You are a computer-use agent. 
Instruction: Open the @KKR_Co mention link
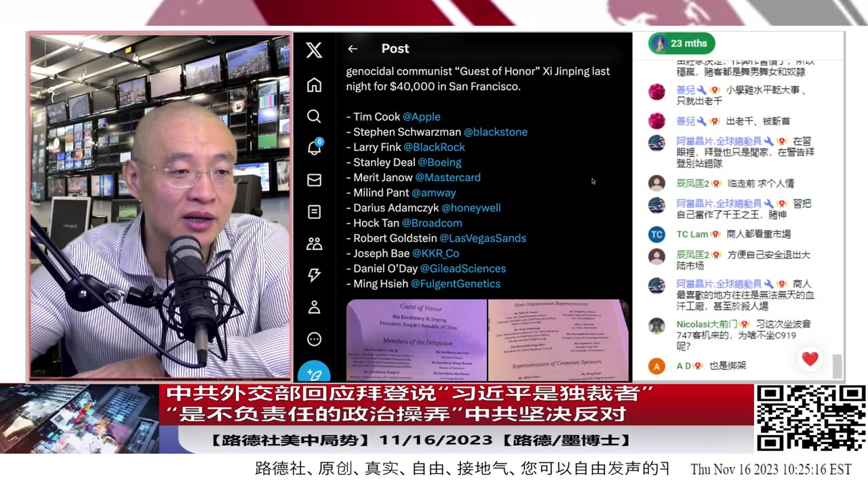click(x=436, y=253)
